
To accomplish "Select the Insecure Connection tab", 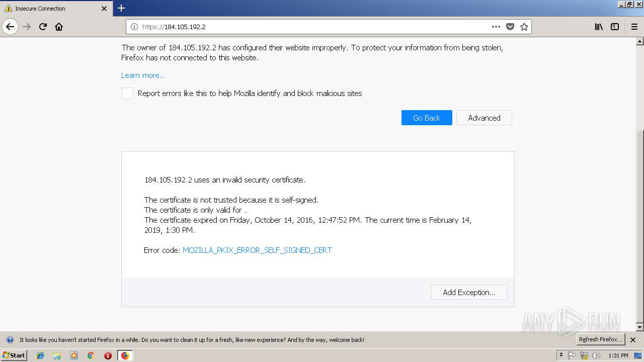I will tap(56, 9).
